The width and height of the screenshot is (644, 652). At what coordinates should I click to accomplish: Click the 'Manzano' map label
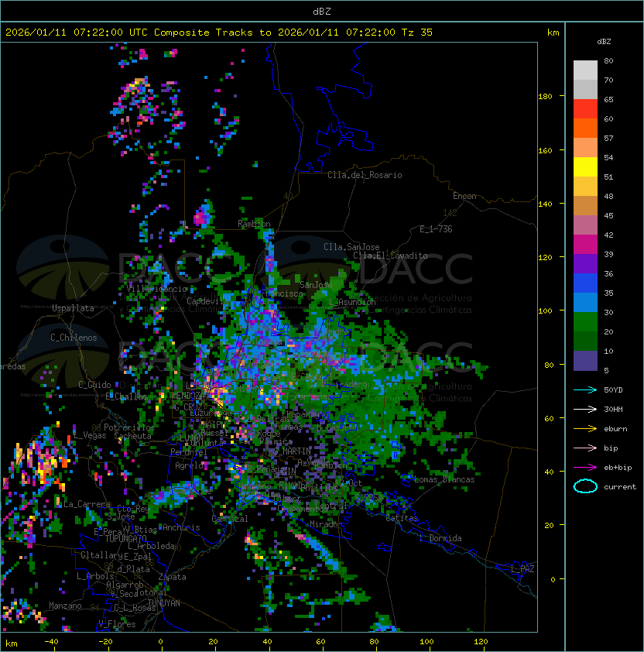(x=65, y=606)
